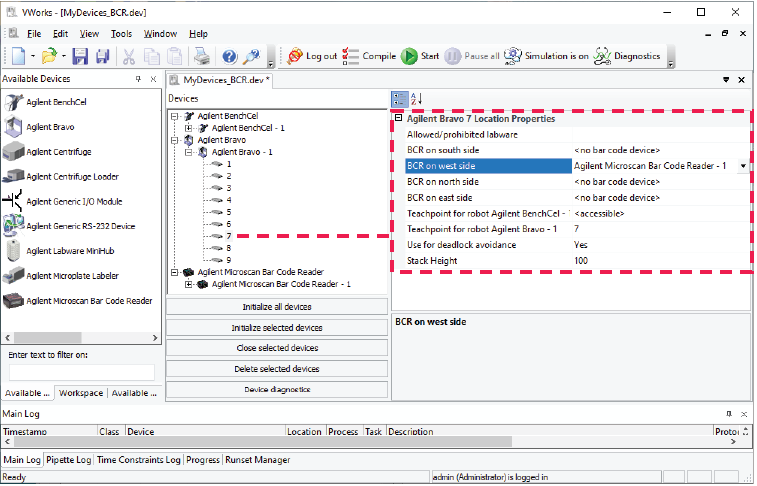Switch to the Runset Manager tab
The width and height of the screenshot is (757, 486).
click(258, 460)
